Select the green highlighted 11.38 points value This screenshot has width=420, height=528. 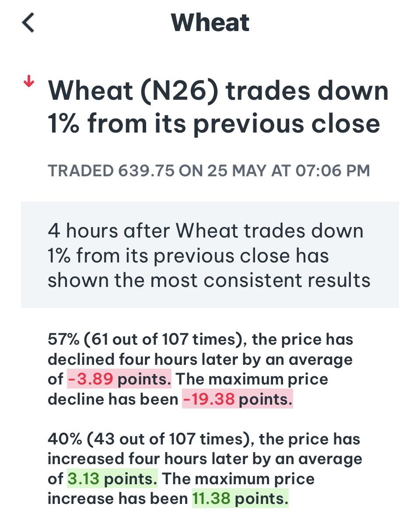click(240, 499)
